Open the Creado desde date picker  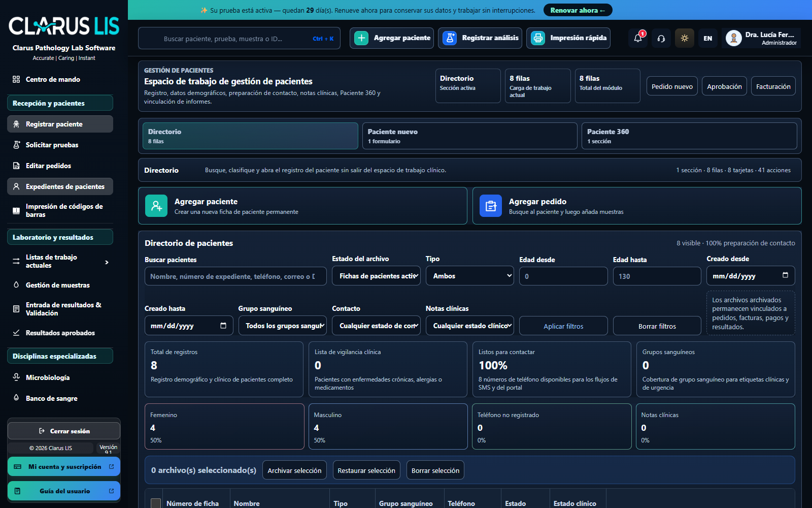point(751,276)
